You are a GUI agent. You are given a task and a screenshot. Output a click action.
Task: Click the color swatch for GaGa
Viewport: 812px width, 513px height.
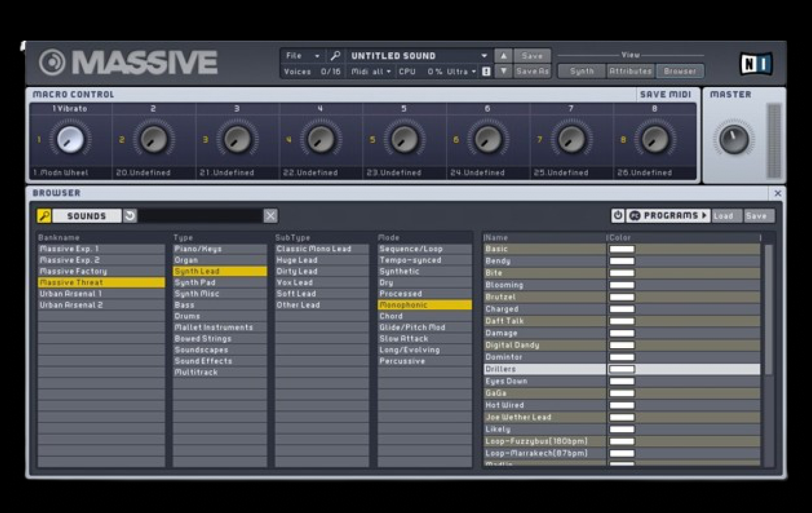pos(622,393)
